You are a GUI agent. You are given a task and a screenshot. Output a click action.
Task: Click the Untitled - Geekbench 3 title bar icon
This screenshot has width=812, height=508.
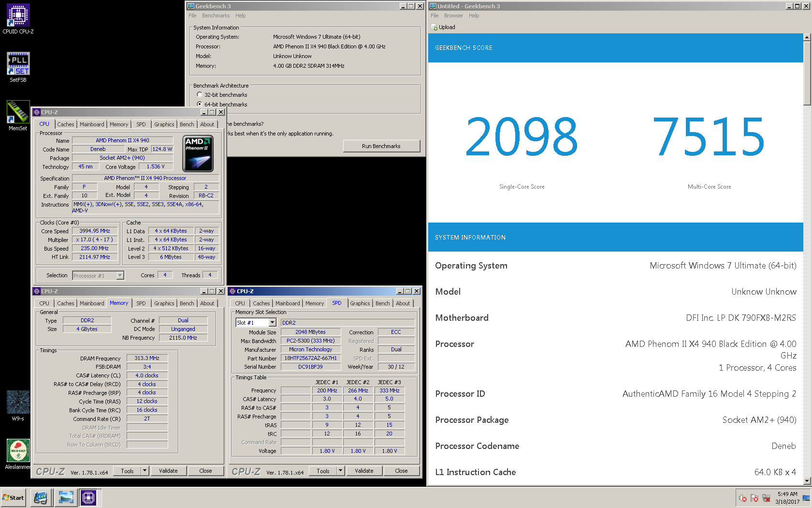pos(433,6)
